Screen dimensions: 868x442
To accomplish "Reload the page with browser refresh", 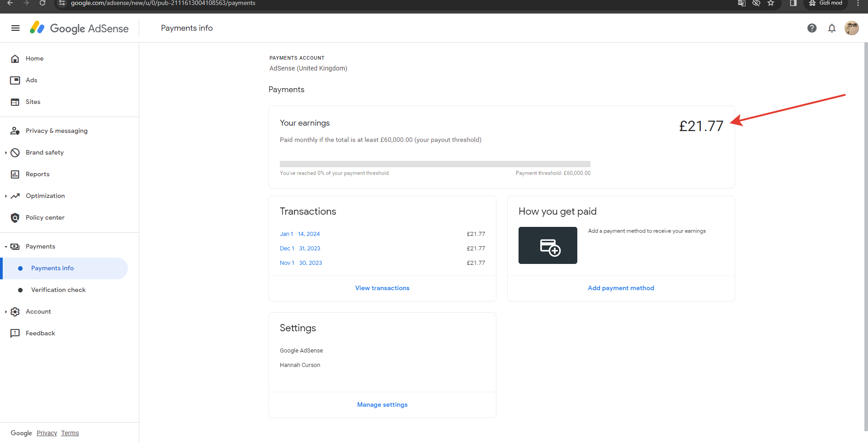I will [x=42, y=3].
